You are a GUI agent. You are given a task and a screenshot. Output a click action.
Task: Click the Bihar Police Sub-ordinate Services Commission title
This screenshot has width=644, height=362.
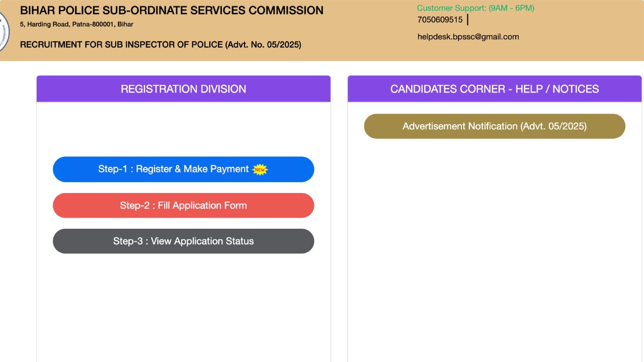pyautogui.click(x=172, y=11)
